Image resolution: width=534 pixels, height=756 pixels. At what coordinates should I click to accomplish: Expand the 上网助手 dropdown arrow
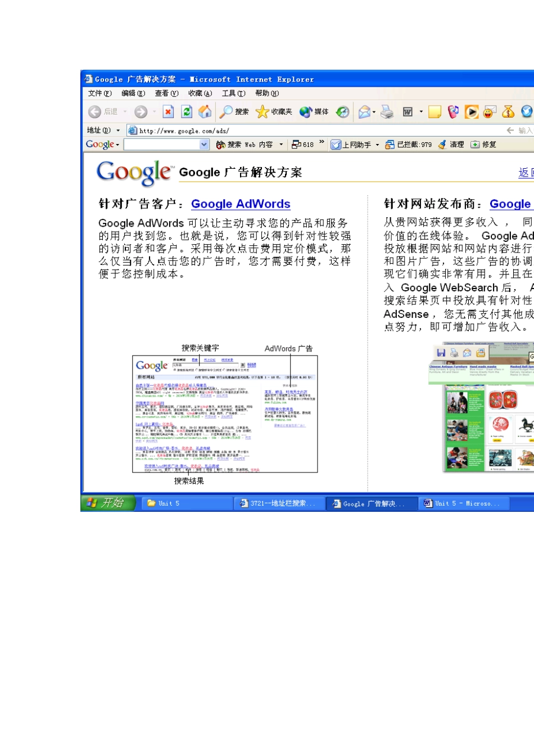click(x=377, y=145)
